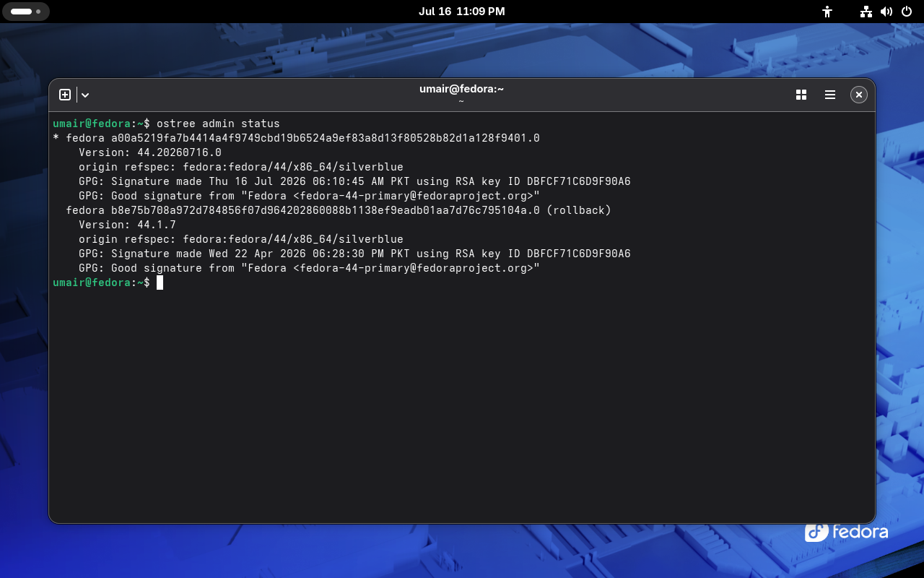Open the clock and calendar menu
The width and height of the screenshot is (924, 578).
(462, 12)
